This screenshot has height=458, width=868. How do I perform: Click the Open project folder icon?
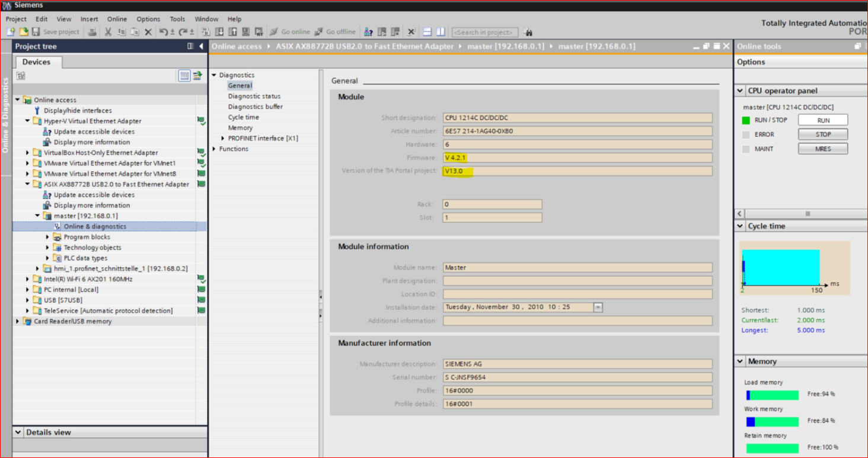click(x=23, y=32)
